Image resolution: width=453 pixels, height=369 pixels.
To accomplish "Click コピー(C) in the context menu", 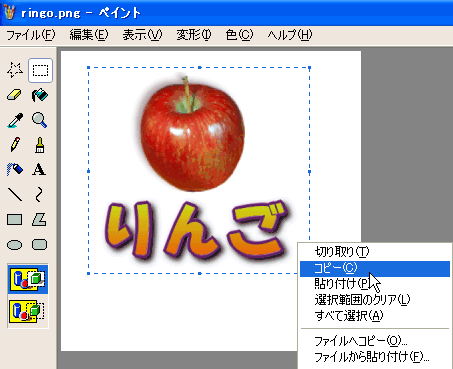I will coord(375,268).
